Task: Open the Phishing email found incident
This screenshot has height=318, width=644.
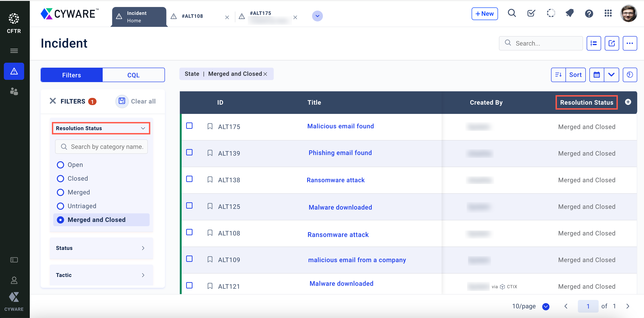Action: [x=340, y=153]
